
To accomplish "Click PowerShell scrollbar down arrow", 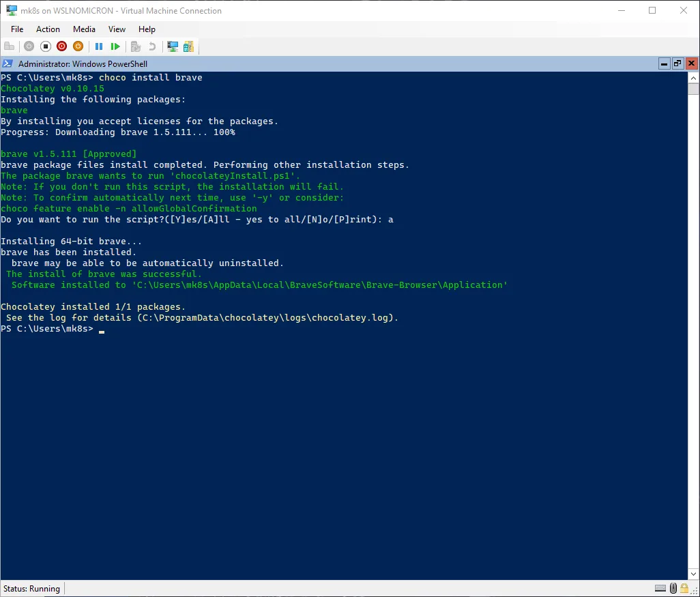I will 693,574.
